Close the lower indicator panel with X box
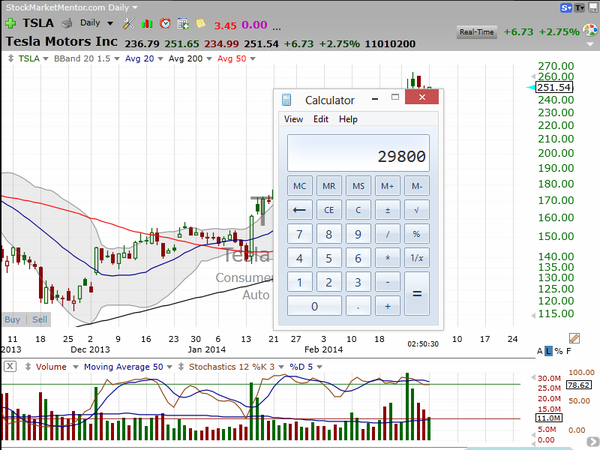The width and height of the screenshot is (600, 450). (x=10, y=366)
